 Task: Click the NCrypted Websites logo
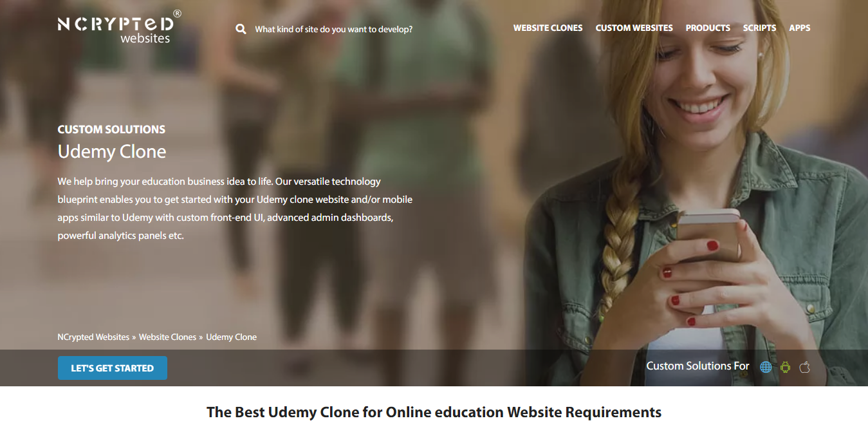tap(119, 27)
